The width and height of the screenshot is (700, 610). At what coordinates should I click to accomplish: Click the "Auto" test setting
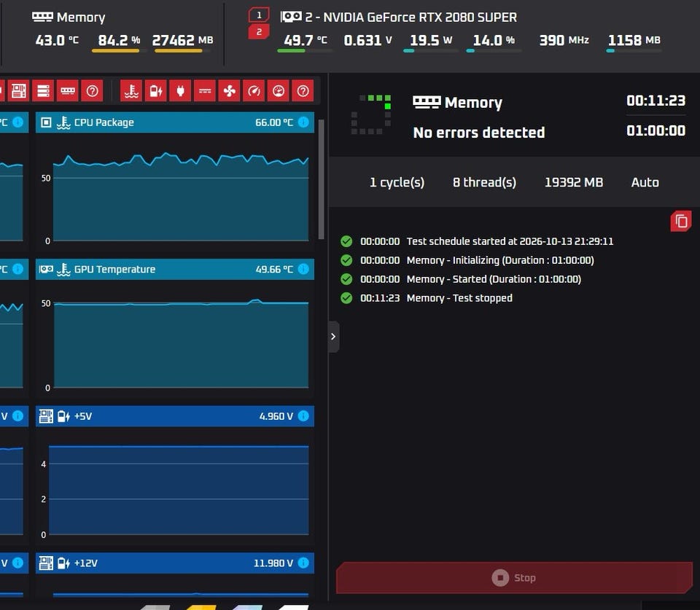click(645, 182)
